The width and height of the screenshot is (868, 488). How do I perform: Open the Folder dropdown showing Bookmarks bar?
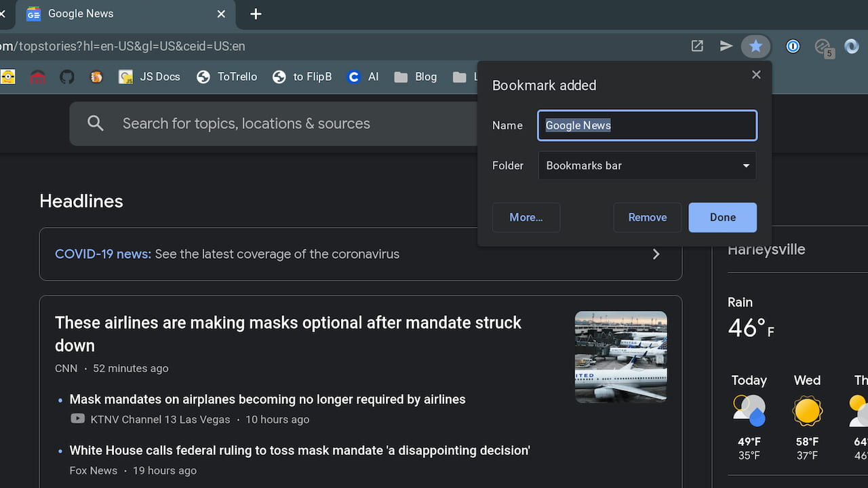[647, 165]
